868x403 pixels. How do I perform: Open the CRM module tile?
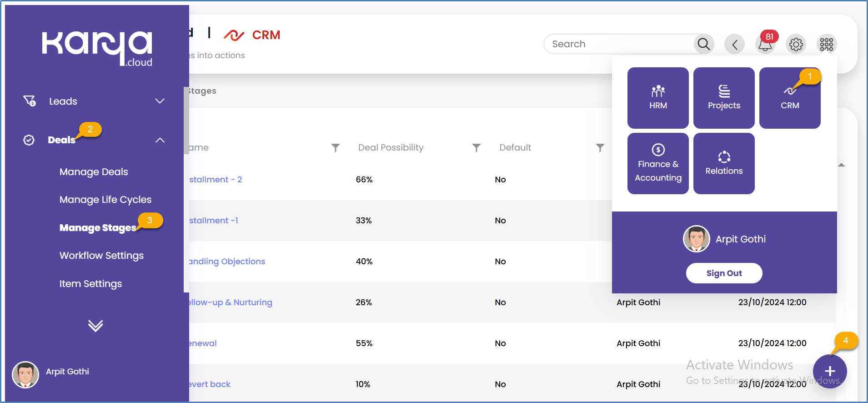(x=790, y=98)
